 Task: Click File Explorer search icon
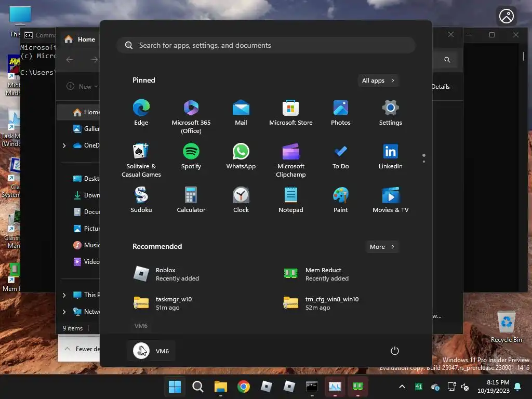pyautogui.click(x=447, y=60)
